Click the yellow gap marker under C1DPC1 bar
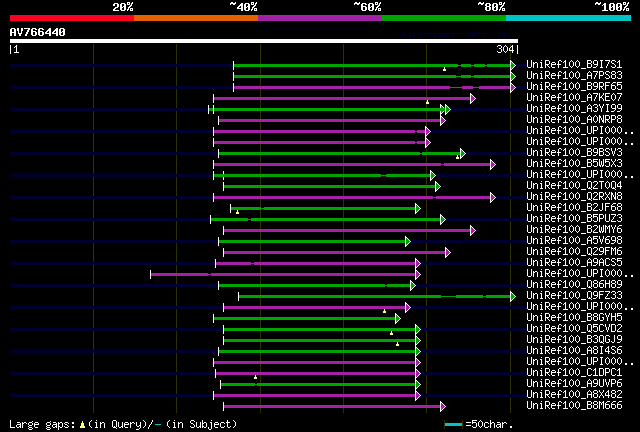The height and width of the screenshot is (432, 640). [x=256, y=377]
